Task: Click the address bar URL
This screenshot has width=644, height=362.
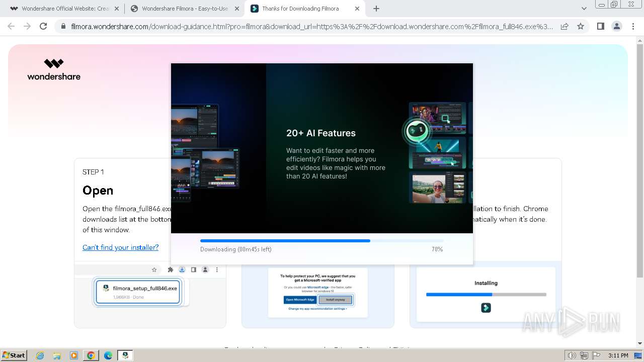Action: tap(312, 26)
